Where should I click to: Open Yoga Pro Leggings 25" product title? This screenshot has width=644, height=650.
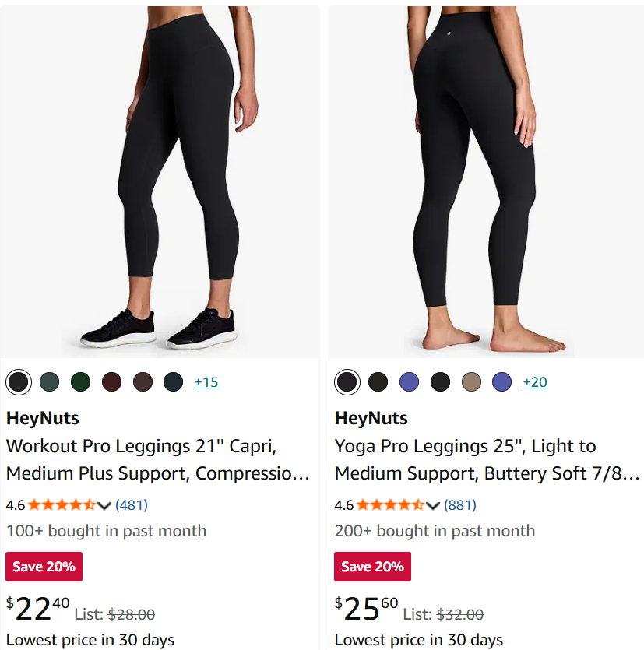click(487, 460)
